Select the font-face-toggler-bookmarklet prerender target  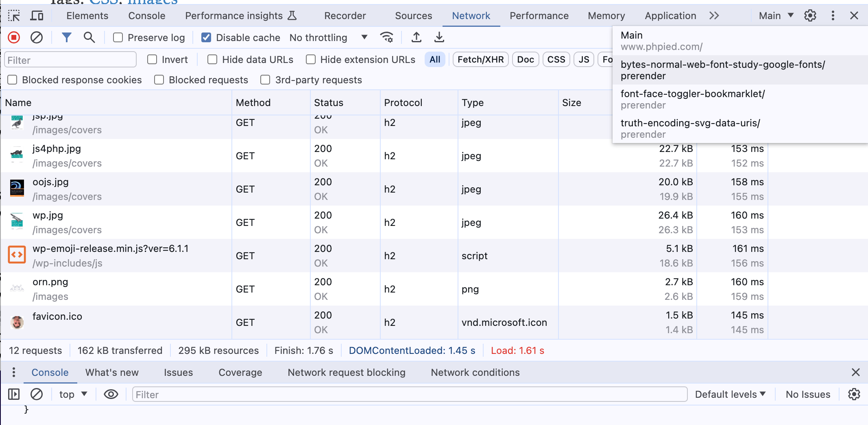[692, 99]
